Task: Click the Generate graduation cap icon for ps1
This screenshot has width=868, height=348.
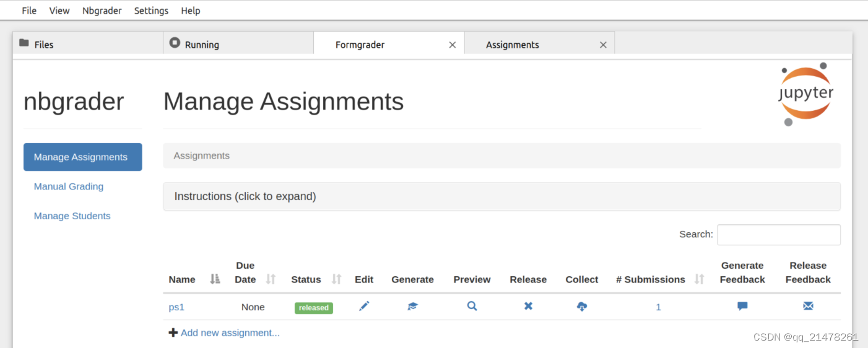Action: pos(413,306)
